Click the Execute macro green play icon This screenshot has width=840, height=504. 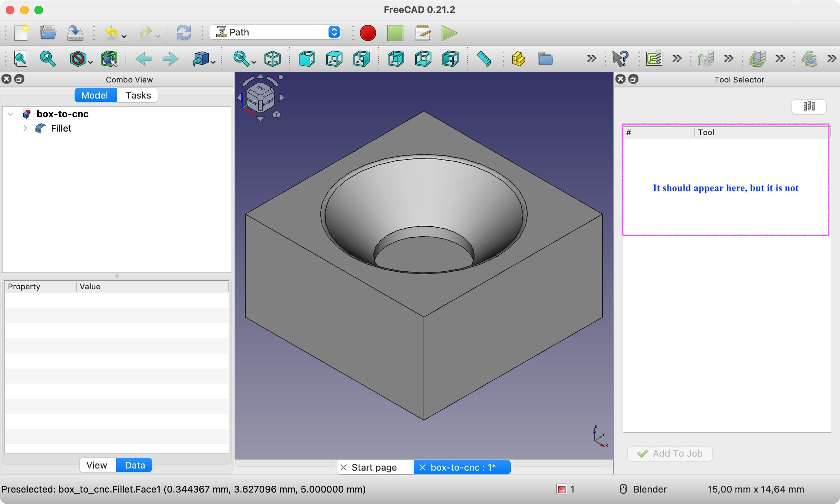point(449,33)
